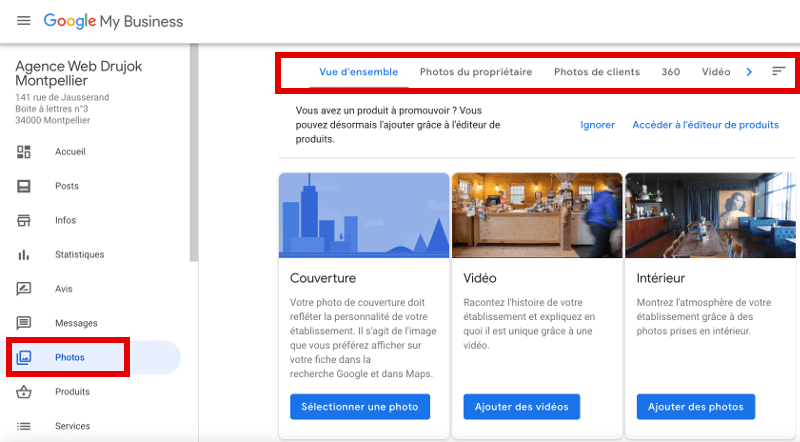
Task: Click Ajouter des photos button
Action: (x=695, y=407)
